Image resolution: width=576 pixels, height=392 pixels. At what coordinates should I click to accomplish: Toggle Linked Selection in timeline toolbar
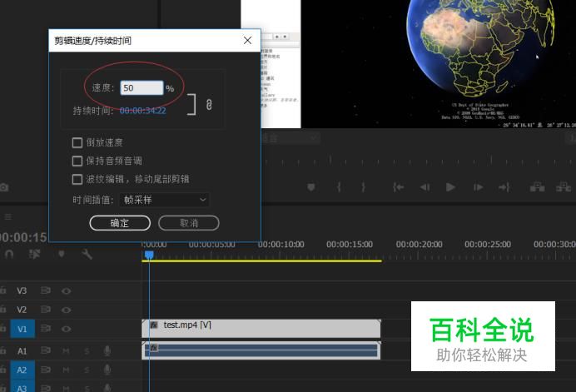[x=34, y=254]
